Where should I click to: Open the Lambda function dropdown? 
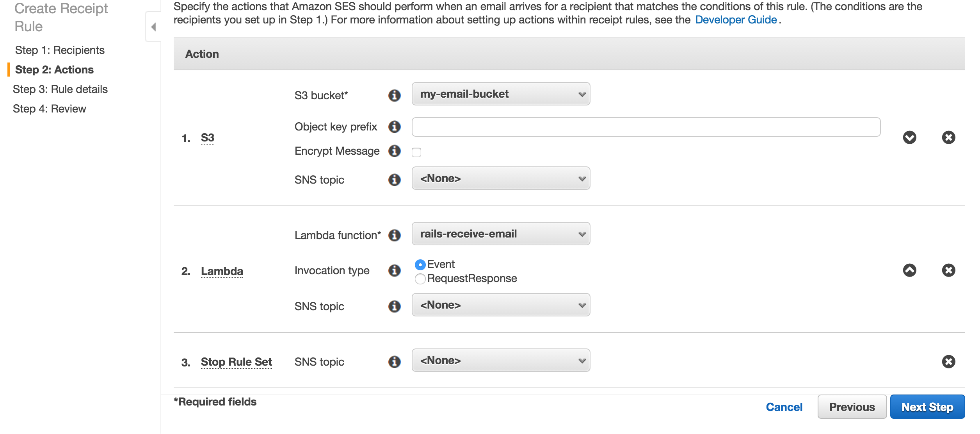[501, 235]
